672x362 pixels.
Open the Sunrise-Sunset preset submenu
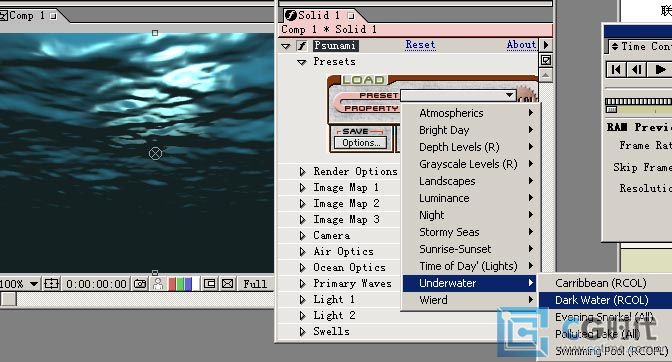[470, 249]
